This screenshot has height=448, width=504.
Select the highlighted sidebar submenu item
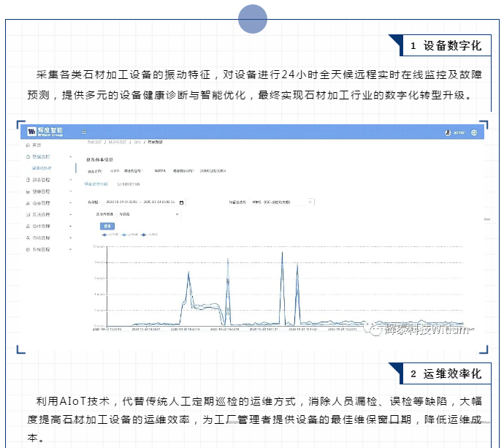pos(42,167)
